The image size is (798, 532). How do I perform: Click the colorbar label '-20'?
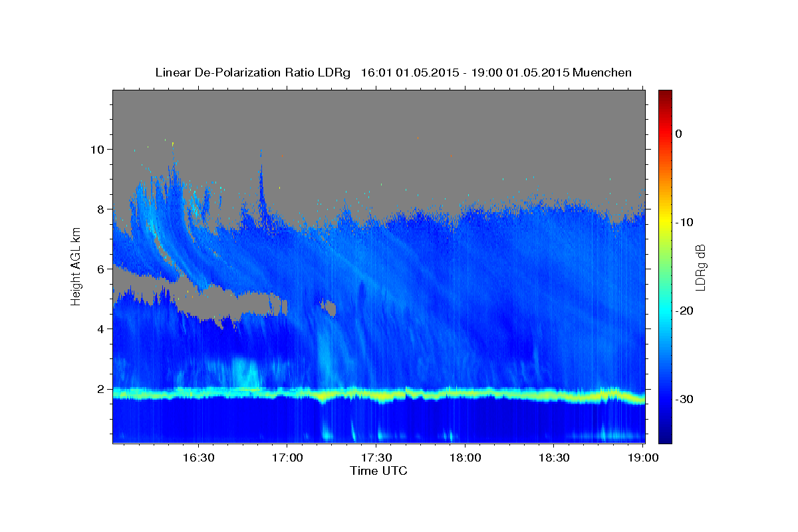pos(684,311)
